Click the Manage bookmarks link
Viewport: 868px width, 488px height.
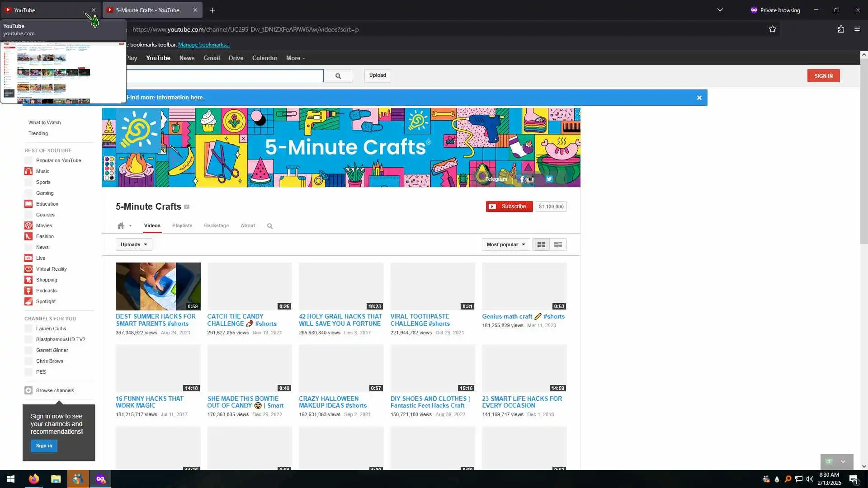pyautogui.click(x=203, y=45)
